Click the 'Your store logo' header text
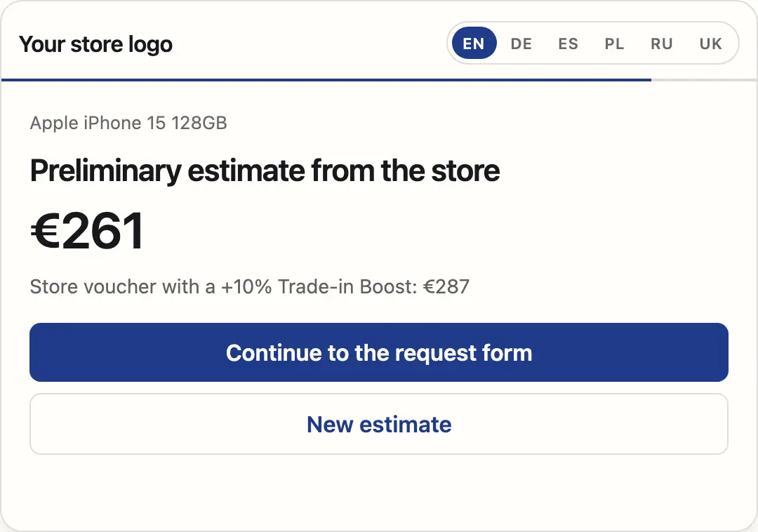 pos(95,44)
